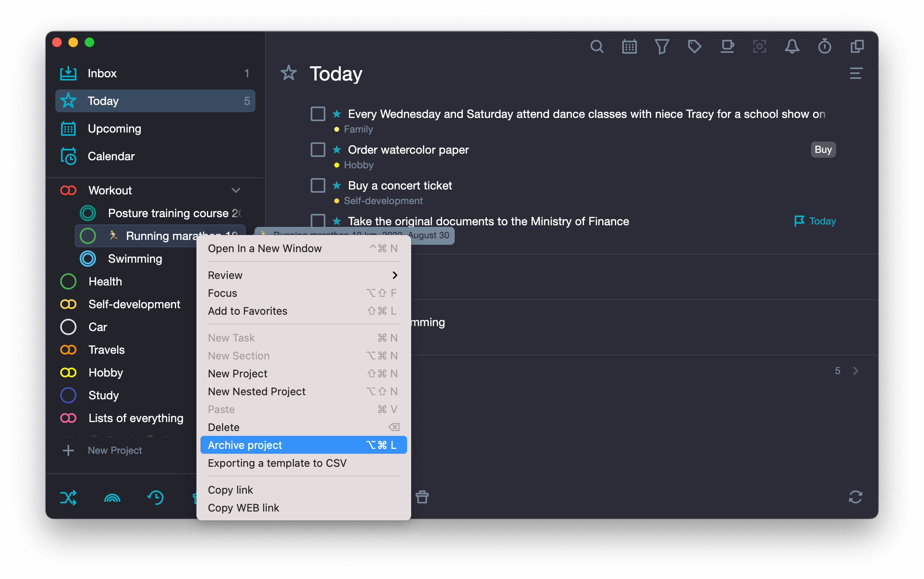
Task: Click the Calendar clock sidebar icon
Action: 68,156
